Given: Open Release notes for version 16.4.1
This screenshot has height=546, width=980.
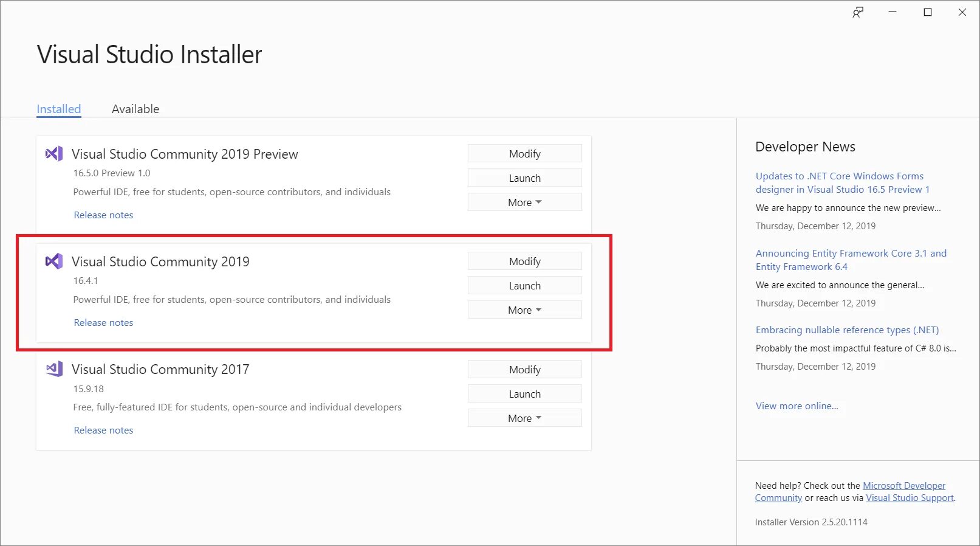Looking at the screenshot, I should coord(103,323).
